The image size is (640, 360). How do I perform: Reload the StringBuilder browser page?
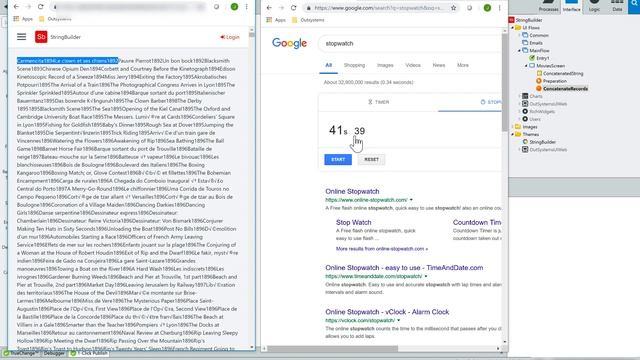click(x=40, y=7)
